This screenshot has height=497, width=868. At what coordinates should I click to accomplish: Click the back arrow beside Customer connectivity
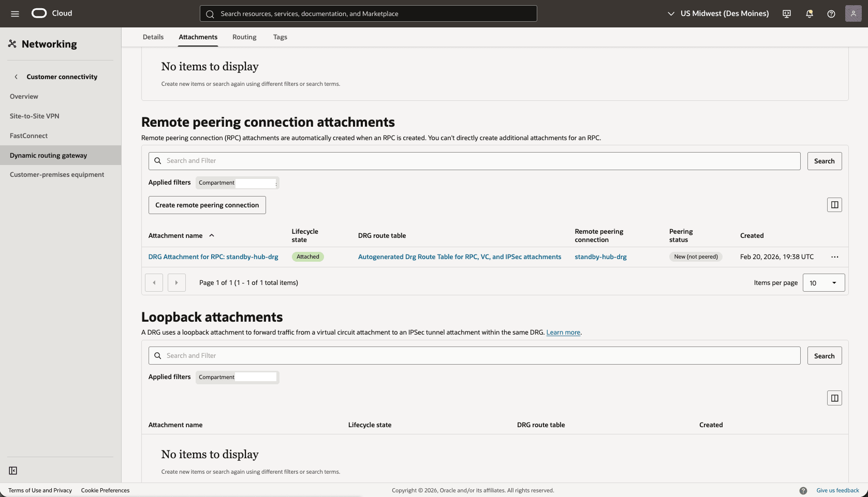(17, 77)
